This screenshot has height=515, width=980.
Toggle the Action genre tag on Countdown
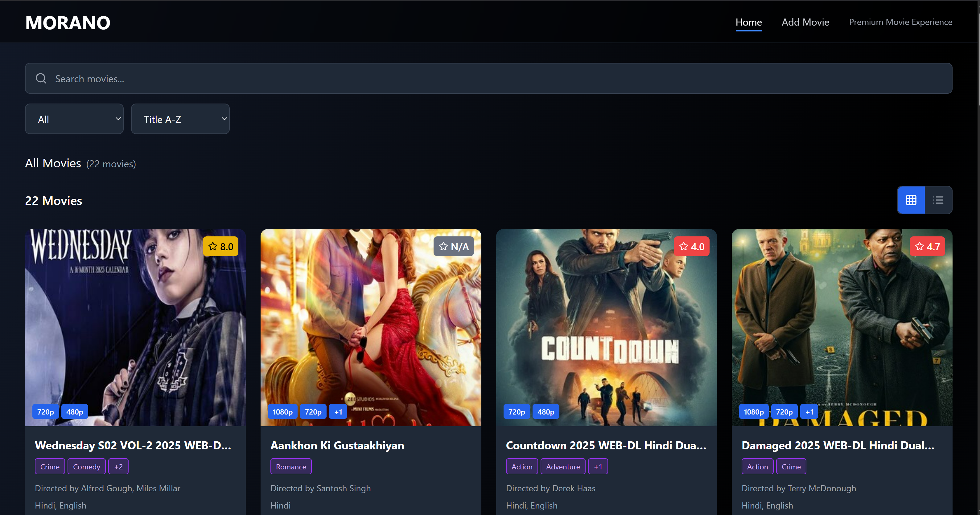click(521, 466)
